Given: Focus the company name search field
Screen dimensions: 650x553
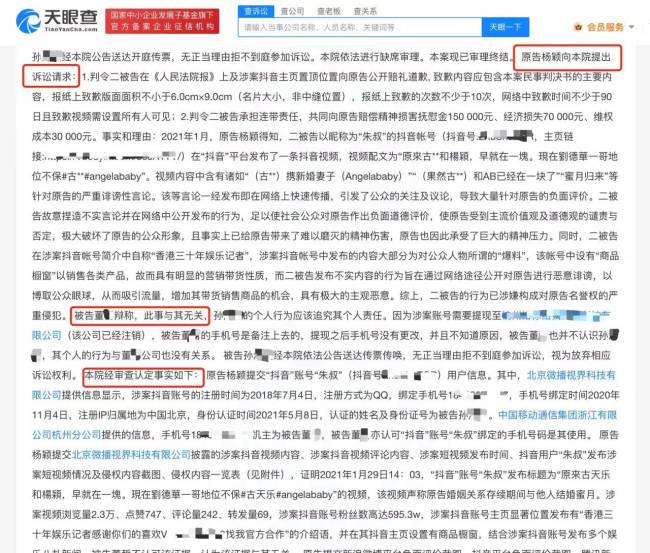Looking at the screenshot, I should tap(360, 27).
